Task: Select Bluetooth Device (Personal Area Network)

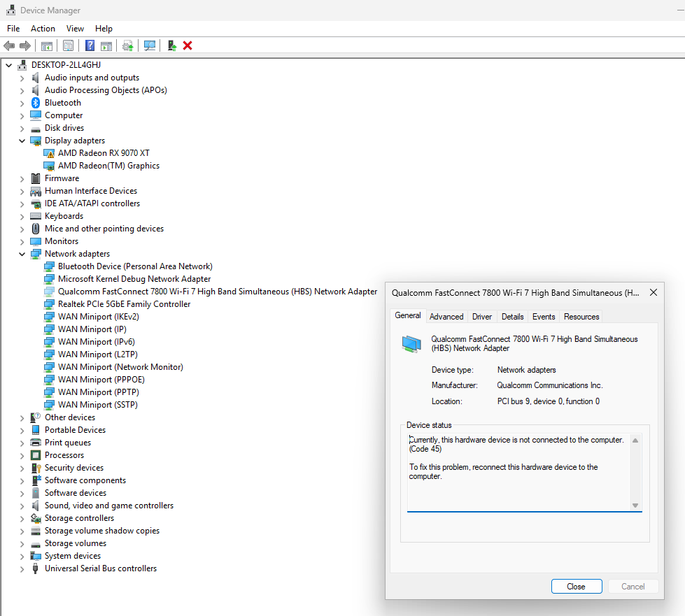Action: point(135,266)
